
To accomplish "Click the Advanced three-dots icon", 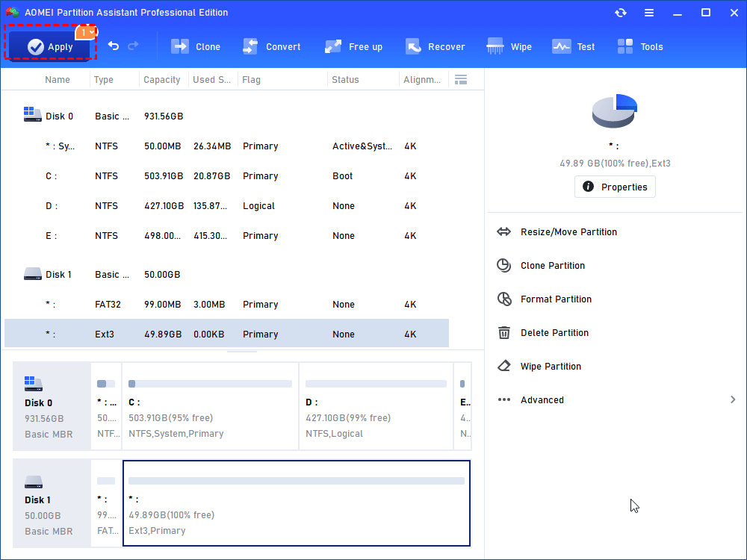I will point(504,399).
